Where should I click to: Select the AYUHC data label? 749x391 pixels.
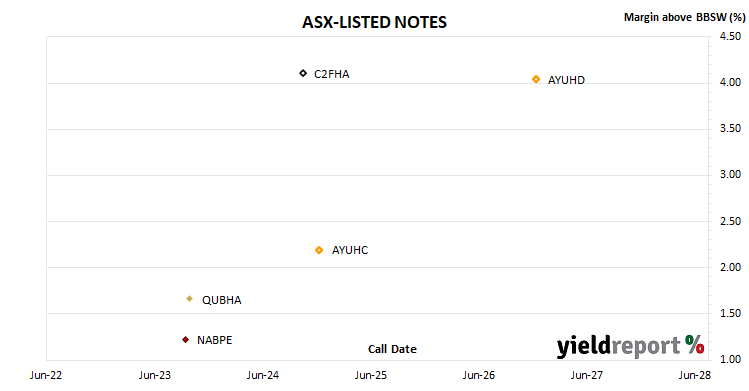pos(350,250)
